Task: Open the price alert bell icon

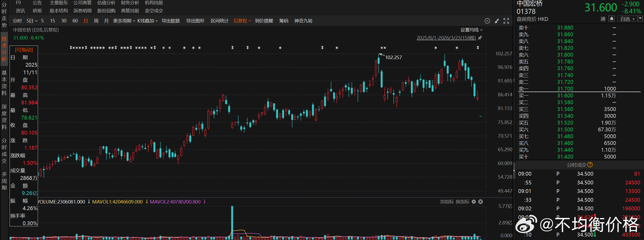Action: 612,19
